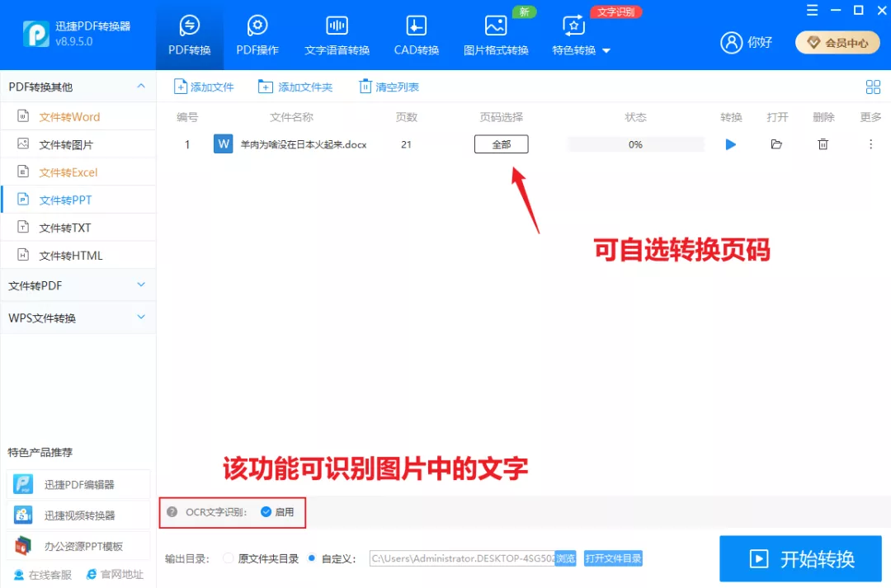This screenshot has height=588, width=891.
Task: Click page count 21 cell
Action: click(406, 144)
